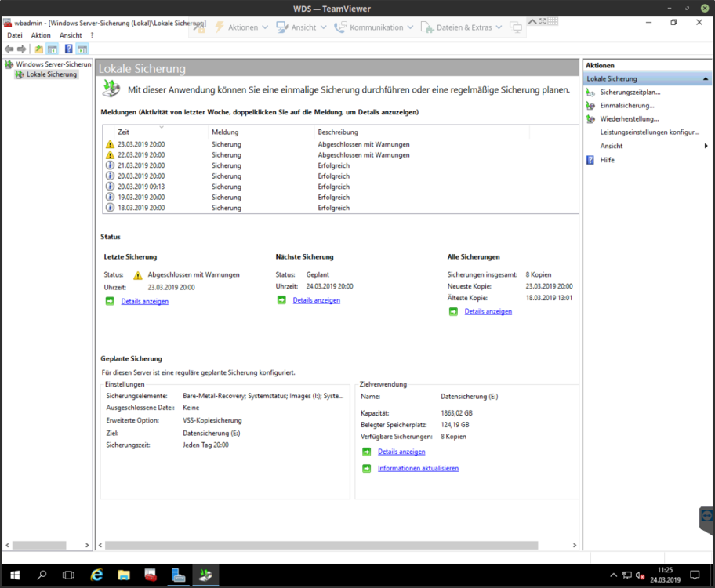Screen dimensions: 715x588
Task: Click the Help icon in the toolbar
Action: tap(69, 49)
